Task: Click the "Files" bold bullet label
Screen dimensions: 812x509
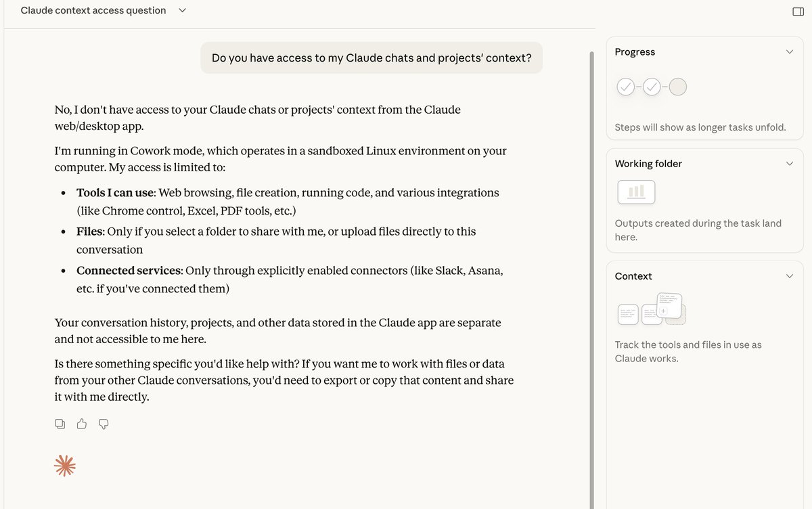Action: (x=89, y=231)
